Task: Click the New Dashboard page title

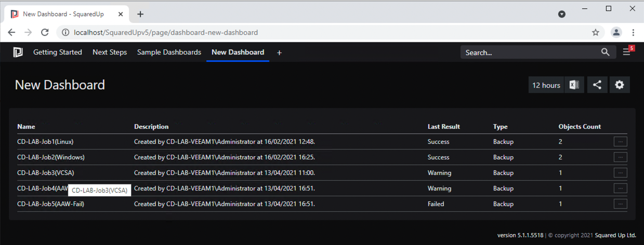Action: pyautogui.click(x=60, y=85)
